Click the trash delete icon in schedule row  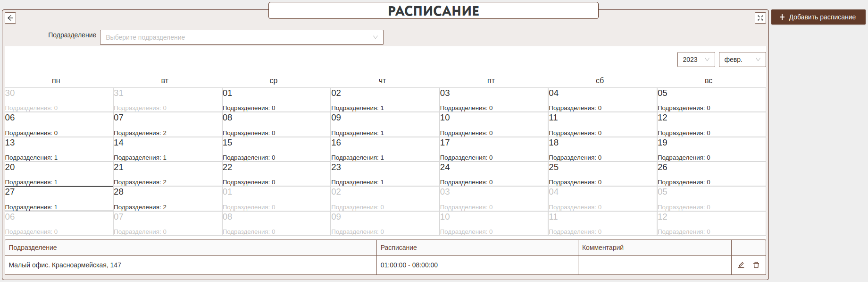756,265
